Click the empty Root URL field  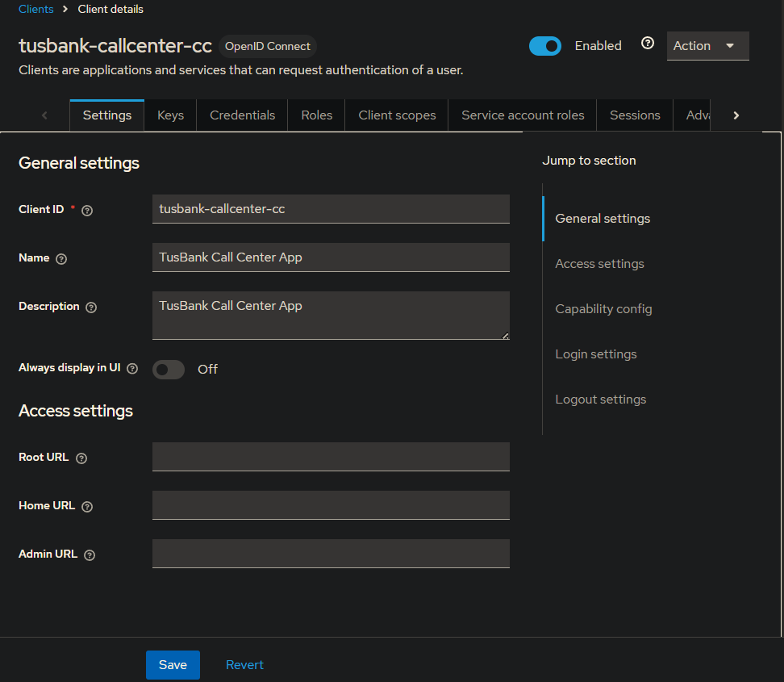click(331, 456)
